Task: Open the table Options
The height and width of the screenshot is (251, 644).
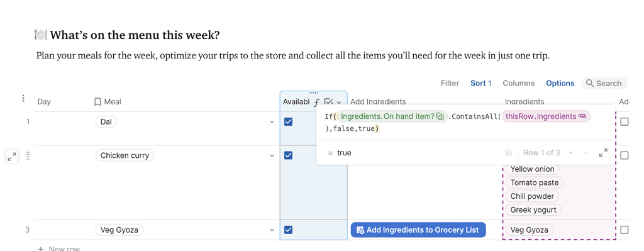Action: pos(560,83)
